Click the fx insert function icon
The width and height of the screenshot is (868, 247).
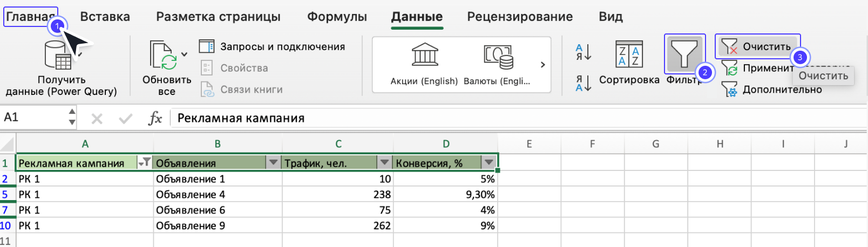155,118
